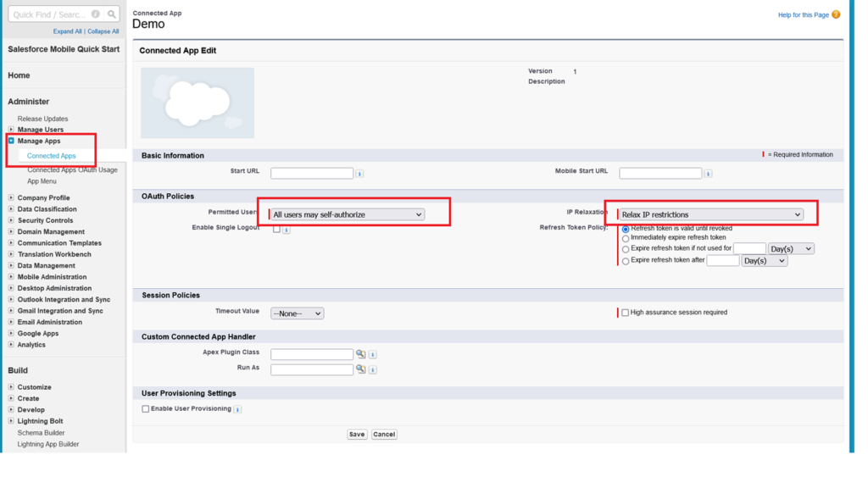Open the Help for this Page question icon
The height and width of the screenshot is (488, 868).
click(836, 14)
